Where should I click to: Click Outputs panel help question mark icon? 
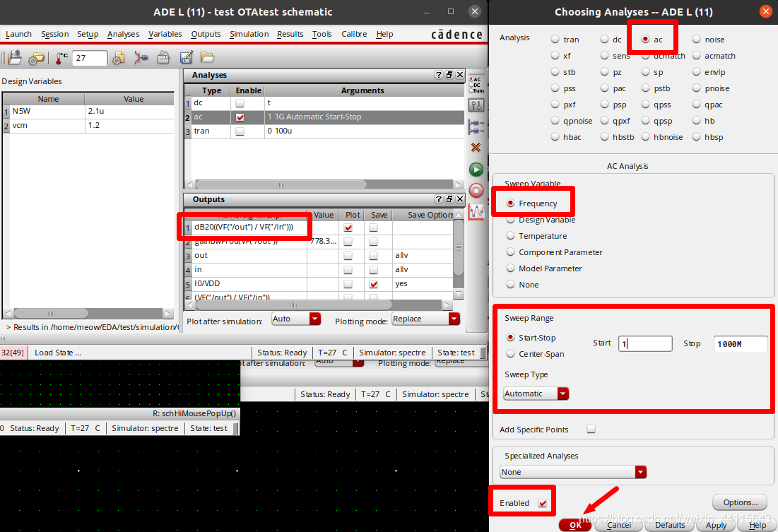point(439,199)
